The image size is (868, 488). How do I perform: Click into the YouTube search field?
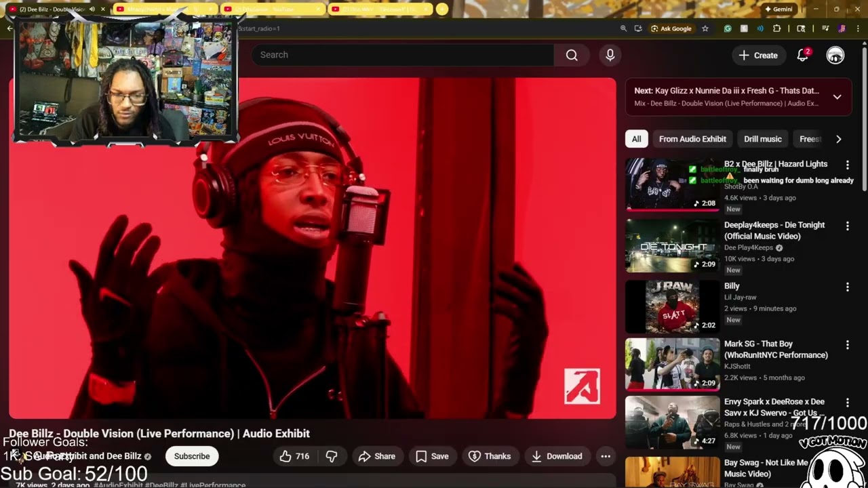pos(403,55)
